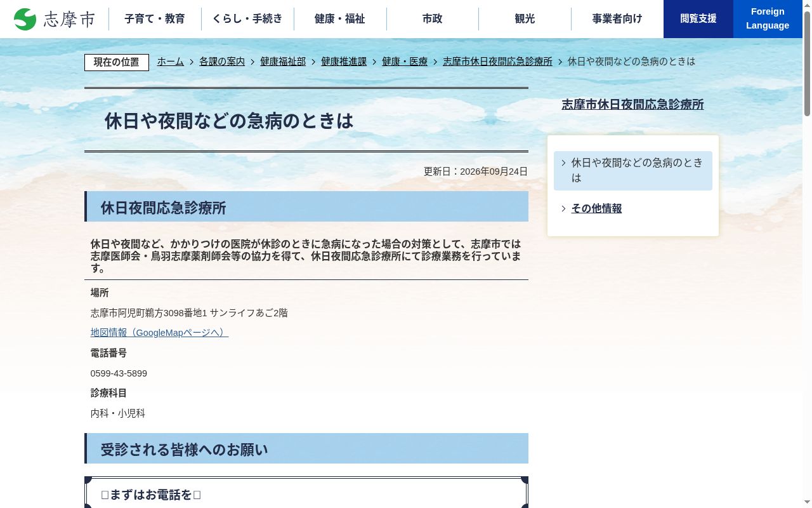
Task: Click the 更新日:2026年09月24日 text
Action: coord(476,171)
